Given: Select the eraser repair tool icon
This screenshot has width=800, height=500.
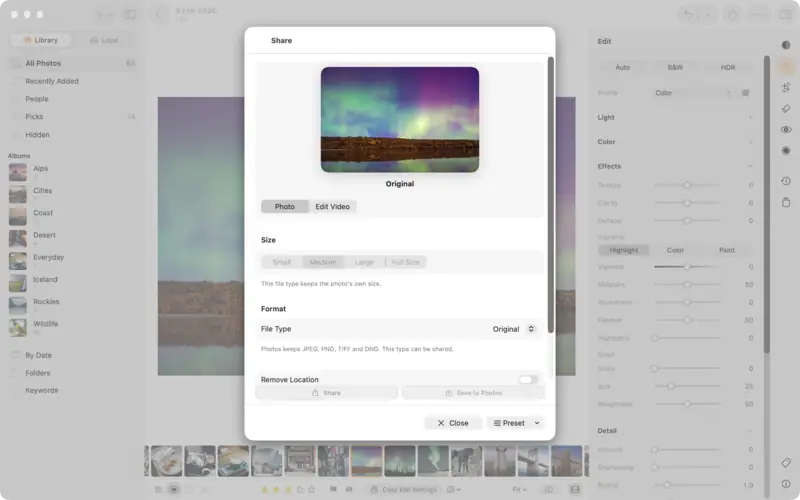Looking at the screenshot, I should 786,109.
